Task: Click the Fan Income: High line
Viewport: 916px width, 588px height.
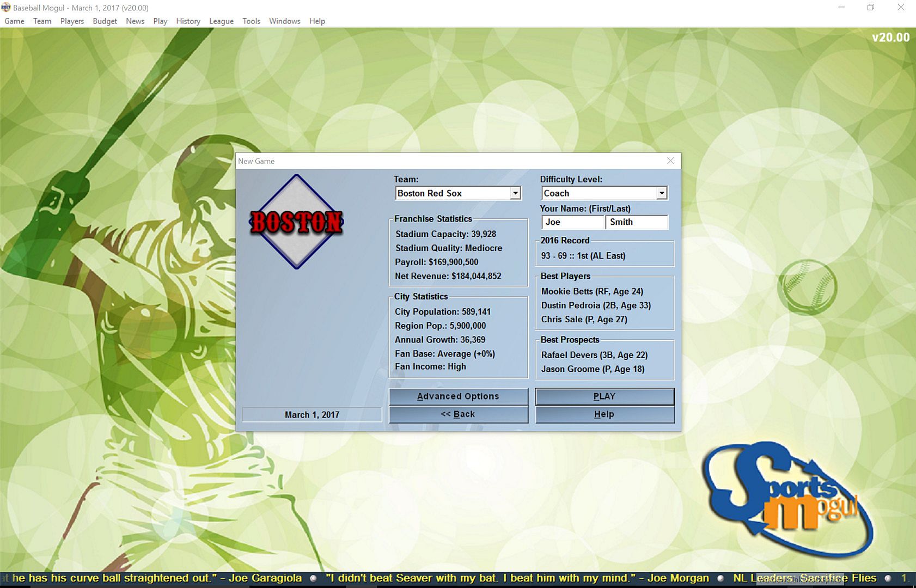Action: click(430, 367)
